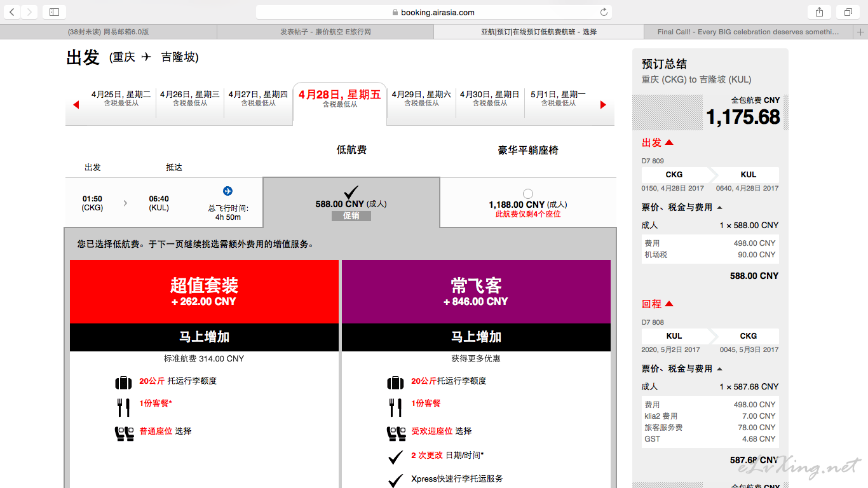Click the 1份客餐* link under 超值套装
This screenshot has height=488, width=868.
[x=156, y=403]
